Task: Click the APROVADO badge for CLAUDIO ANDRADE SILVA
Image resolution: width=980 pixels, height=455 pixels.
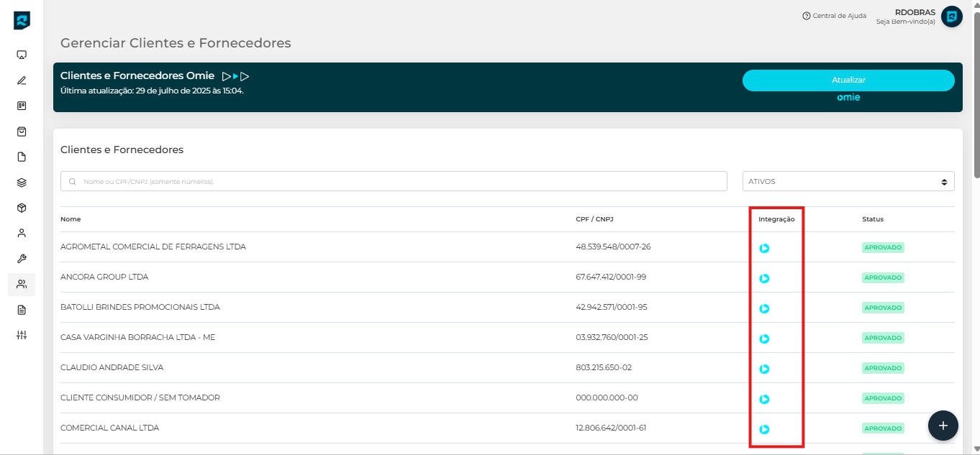Action: (882, 368)
